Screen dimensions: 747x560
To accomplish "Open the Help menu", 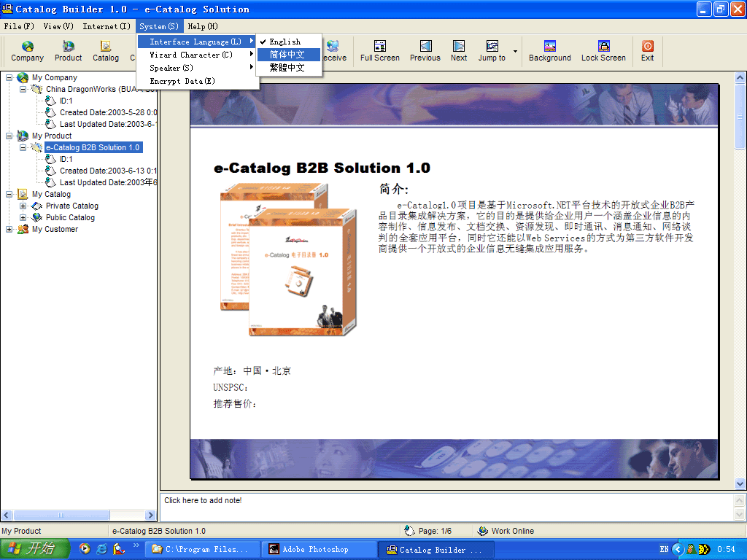I will [x=203, y=26].
